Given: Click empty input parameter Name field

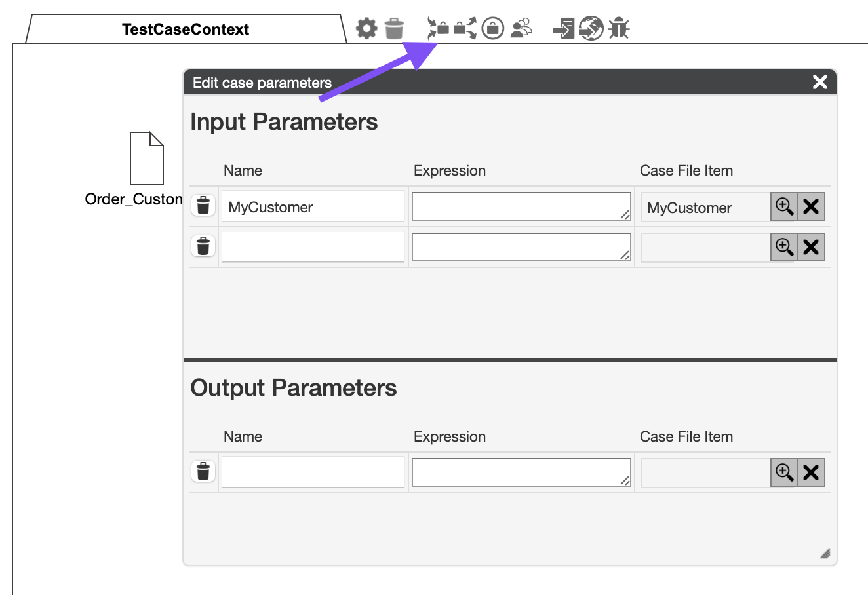Looking at the screenshot, I should (313, 247).
